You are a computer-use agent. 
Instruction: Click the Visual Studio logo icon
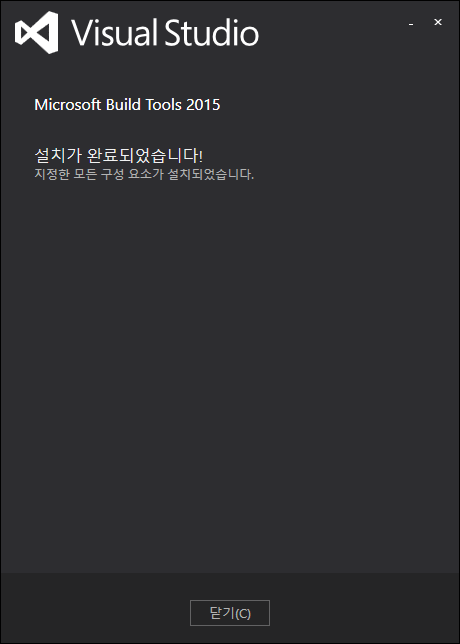[37, 32]
